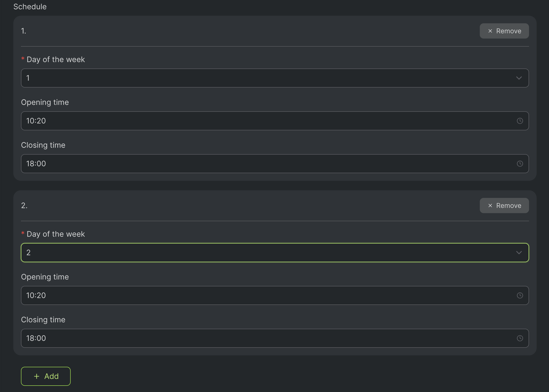
Task: Click the Closing time label in schedule 1
Action: tap(43, 145)
